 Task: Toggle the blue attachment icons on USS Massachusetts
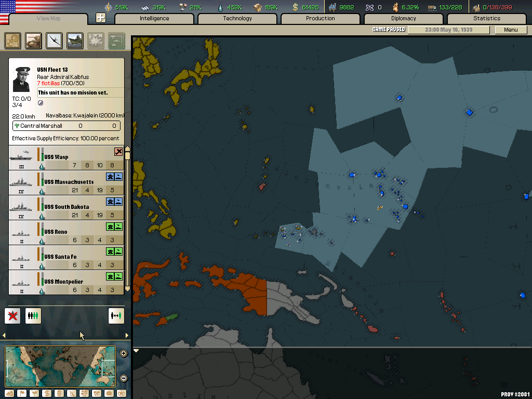(114, 177)
